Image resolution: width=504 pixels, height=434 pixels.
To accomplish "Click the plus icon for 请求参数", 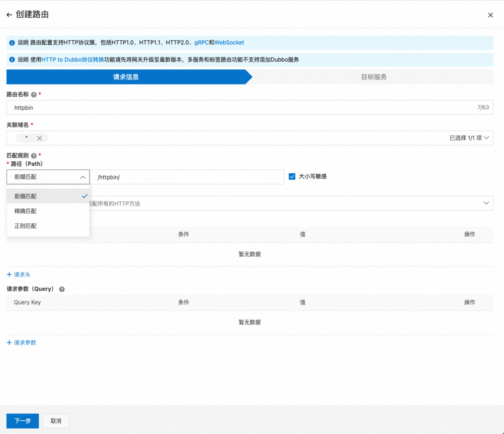I will (9, 342).
